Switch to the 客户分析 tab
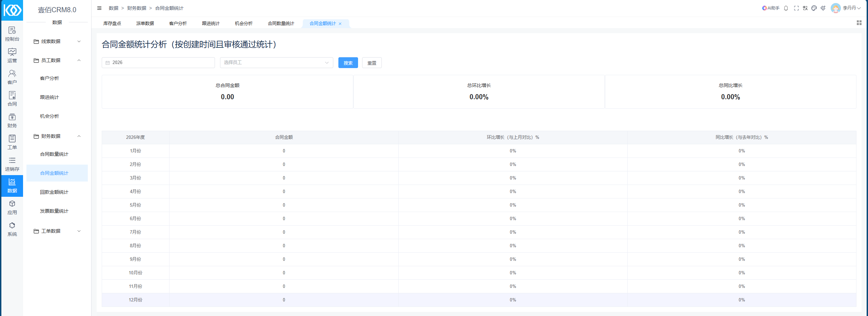The height and width of the screenshot is (316, 868). tap(178, 23)
